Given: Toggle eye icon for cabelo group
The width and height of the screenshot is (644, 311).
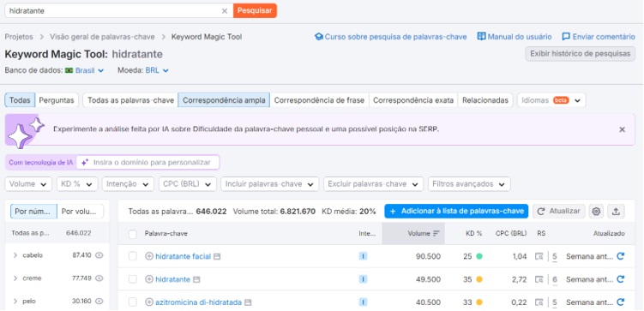Looking at the screenshot, I should pyautogui.click(x=99, y=255).
